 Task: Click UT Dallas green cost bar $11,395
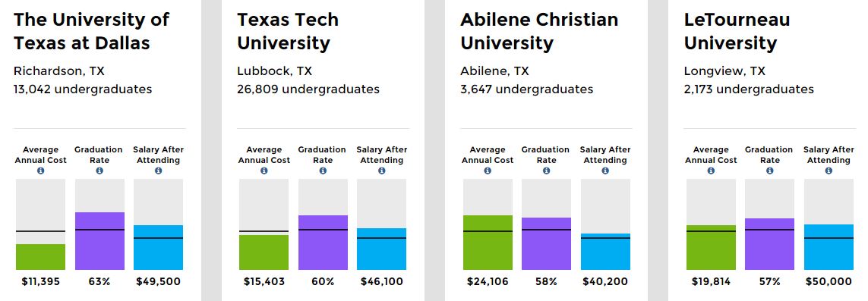[40, 257]
